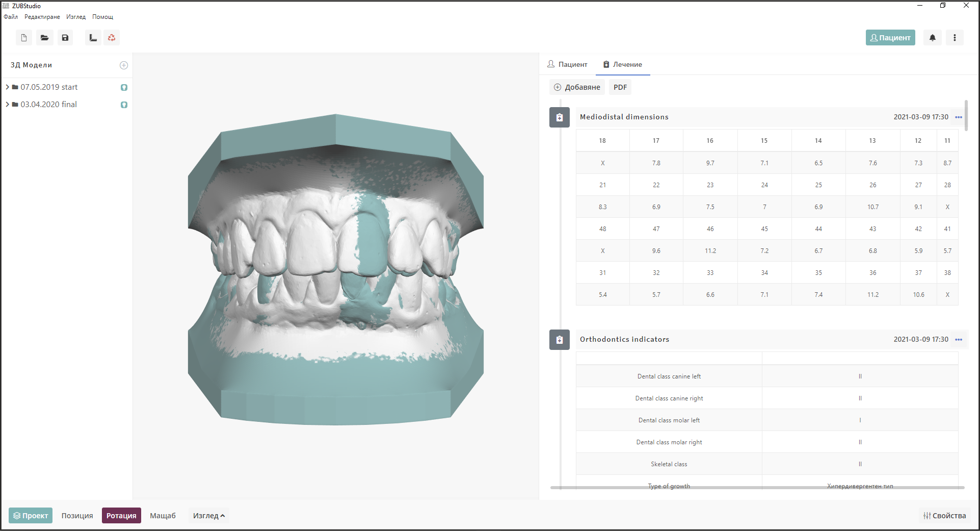The image size is (980, 531).
Task: Expand the 03.04.2020 final folder
Action: 7,104
